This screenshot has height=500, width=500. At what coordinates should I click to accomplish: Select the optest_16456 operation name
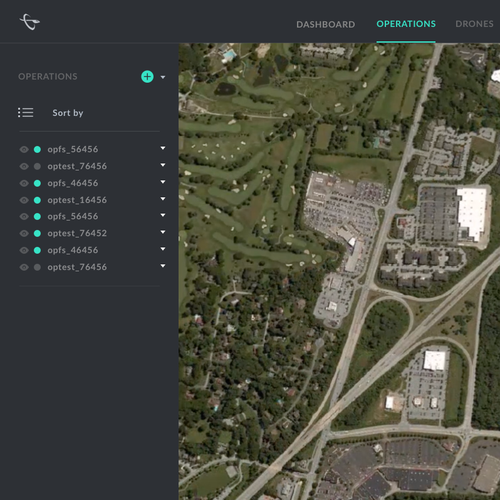pos(77,200)
